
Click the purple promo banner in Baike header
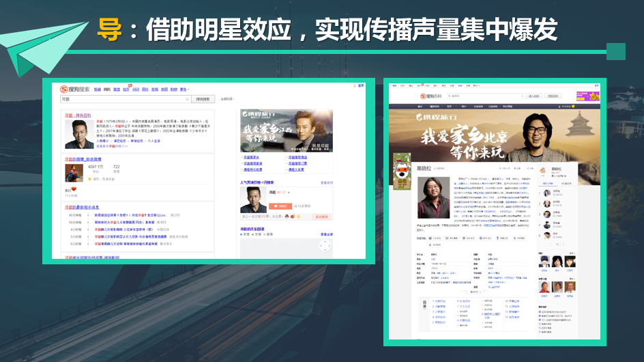(x=588, y=96)
